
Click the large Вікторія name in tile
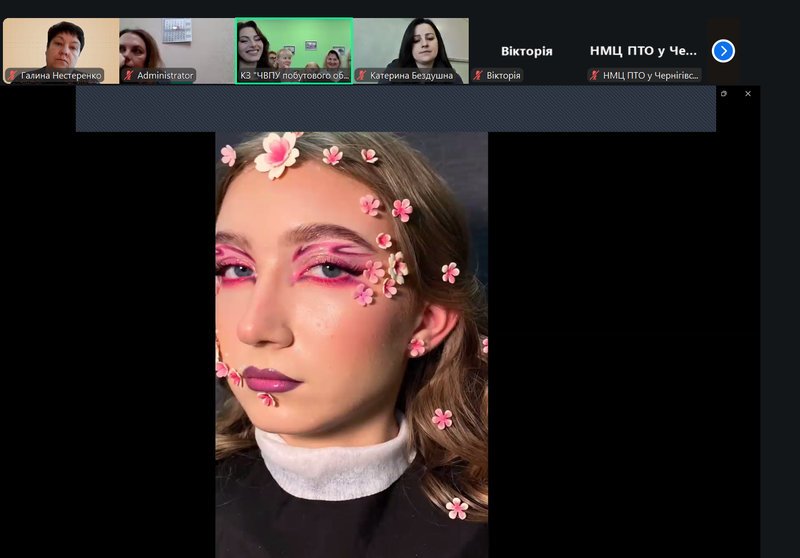526,50
